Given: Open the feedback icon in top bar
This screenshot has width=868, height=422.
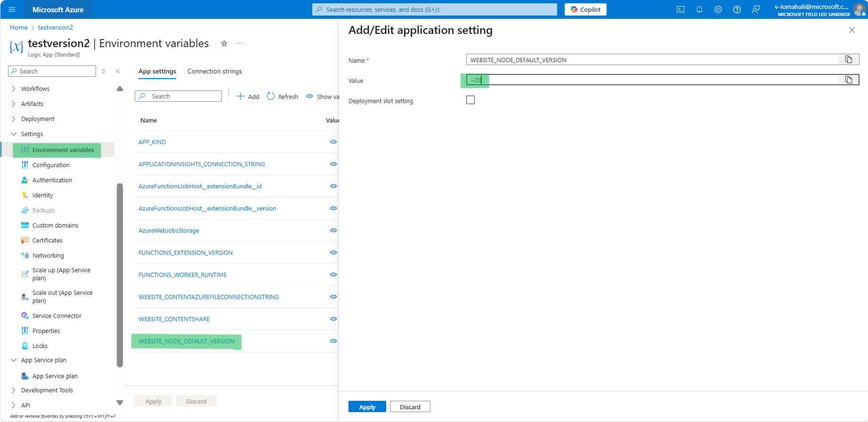Looking at the screenshot, I should tap(756, 9).
